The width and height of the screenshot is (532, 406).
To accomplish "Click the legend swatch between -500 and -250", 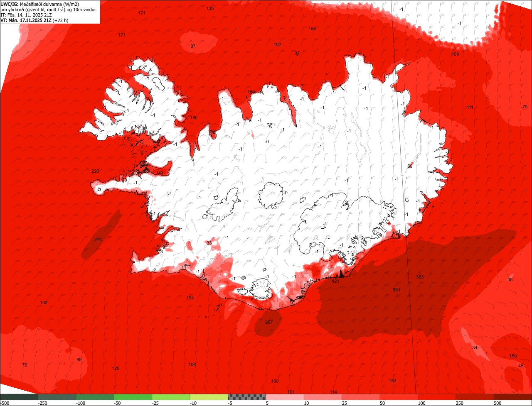I will pyautogui.click(x=19, y=397).
